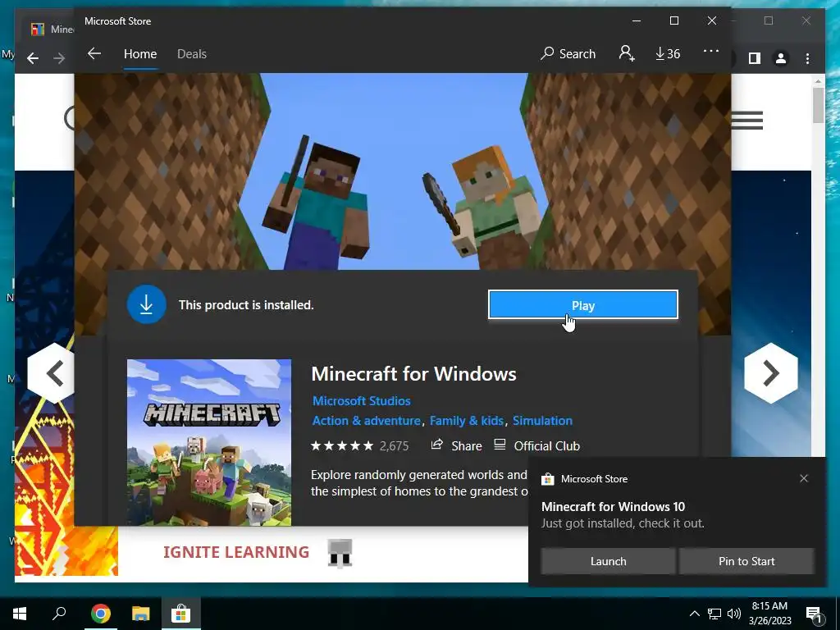Open the Windows Start menu
The height and width of the screenshot is (630, 840).
tap(20, 614)
